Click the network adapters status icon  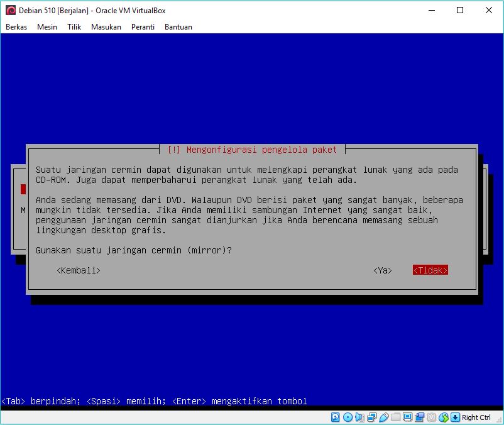point(372,417)
